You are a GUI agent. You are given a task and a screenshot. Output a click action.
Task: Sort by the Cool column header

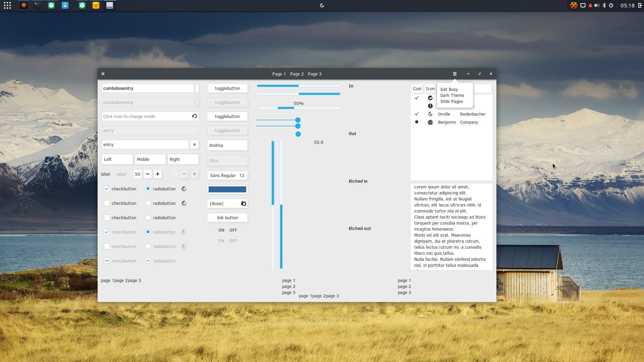[417, 88]
